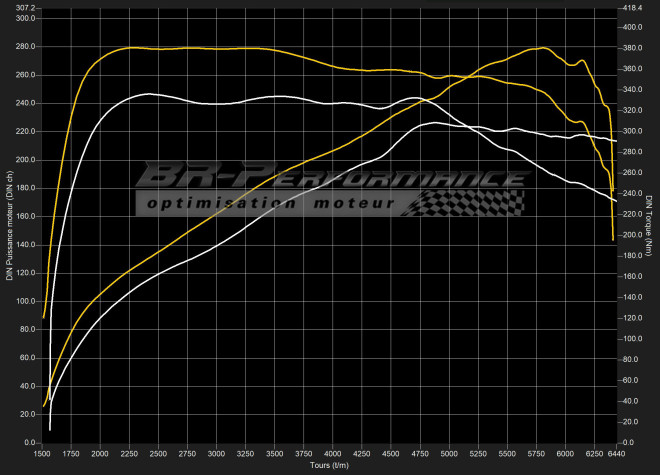660x475 pixels.
Task: Click the 100.0 label on left power axis
Action: tap(23, 301)
